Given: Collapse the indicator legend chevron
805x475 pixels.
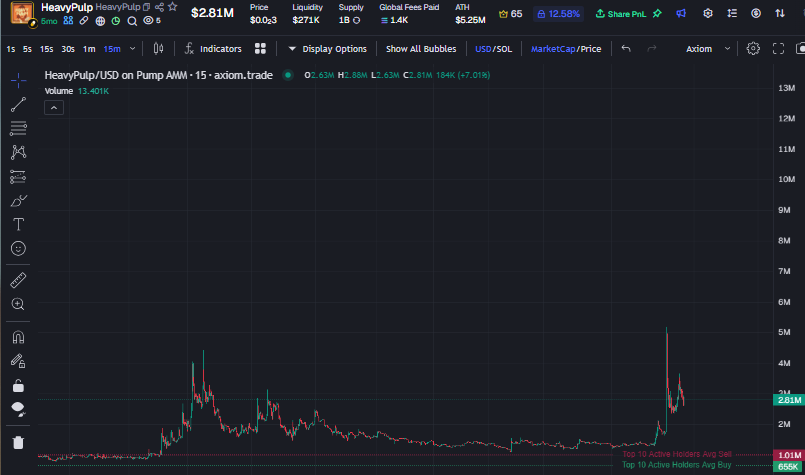Looking at the screenshot, I should pos(54,108).
